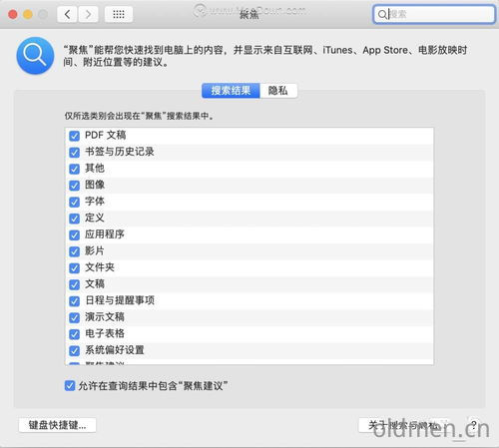
Task: Click the red close window button
Action: [13, 14]
